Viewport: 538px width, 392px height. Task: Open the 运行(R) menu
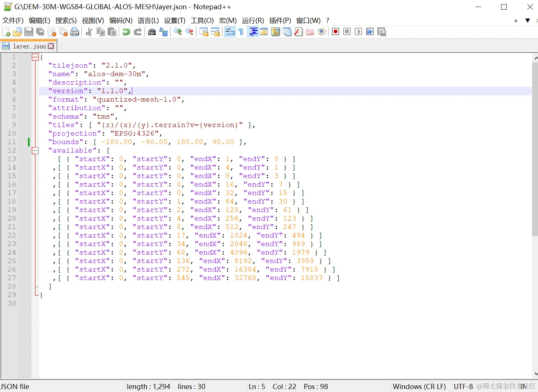point(253,21)
